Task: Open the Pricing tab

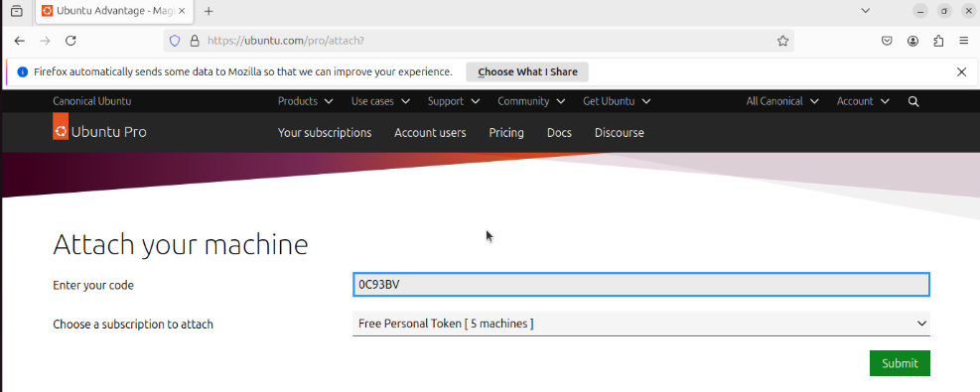Action: click(x=506, y=132)
